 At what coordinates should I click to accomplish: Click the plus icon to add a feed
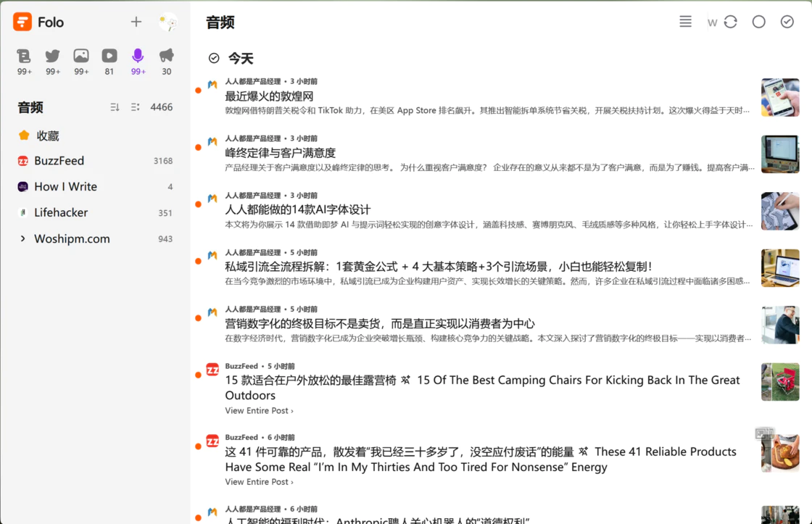click(x=136, y=22)
